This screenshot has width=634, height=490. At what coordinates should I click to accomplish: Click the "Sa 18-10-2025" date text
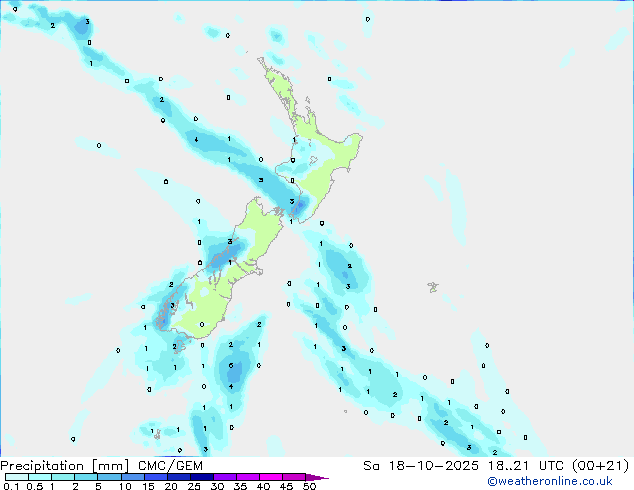coord(421,466)
